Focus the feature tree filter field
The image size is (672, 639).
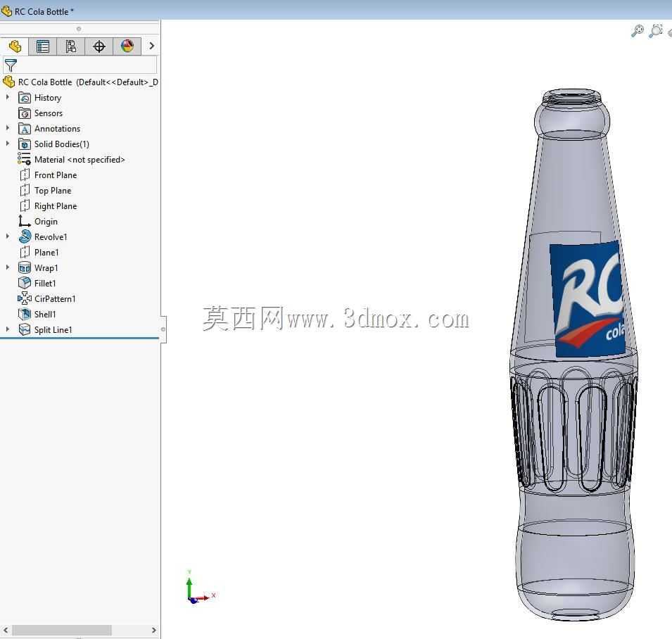tap(80, 65)
